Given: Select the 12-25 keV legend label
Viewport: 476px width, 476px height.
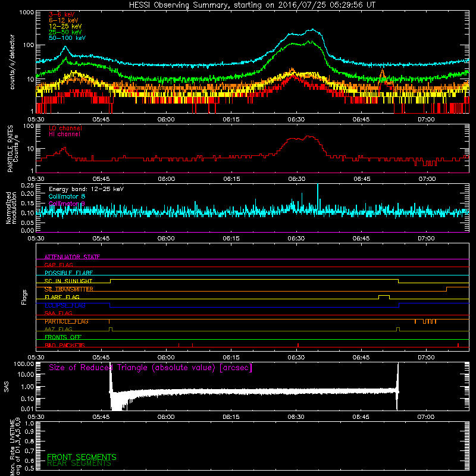Looking at the screenshot, I should 65,26.
